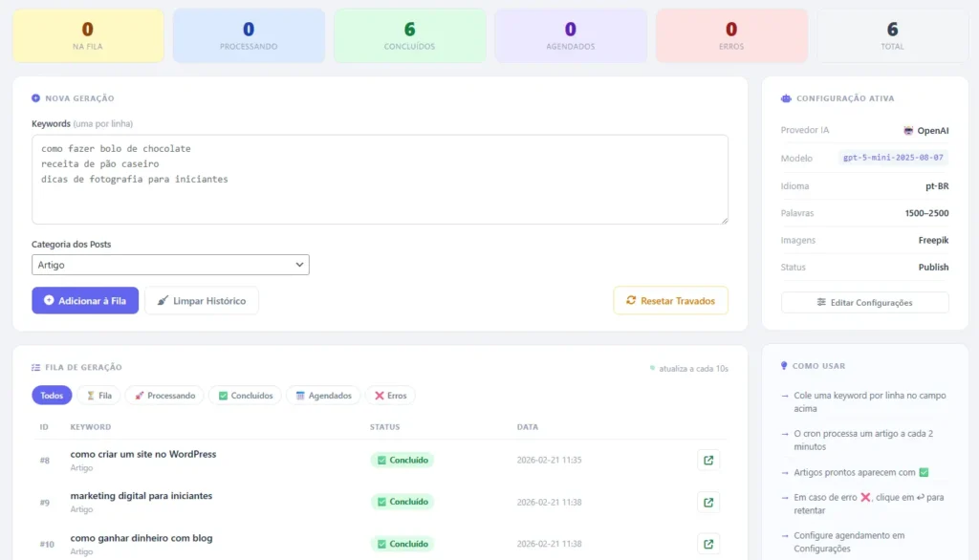
Task: Click Resetar Travados button
Action: 670,300
